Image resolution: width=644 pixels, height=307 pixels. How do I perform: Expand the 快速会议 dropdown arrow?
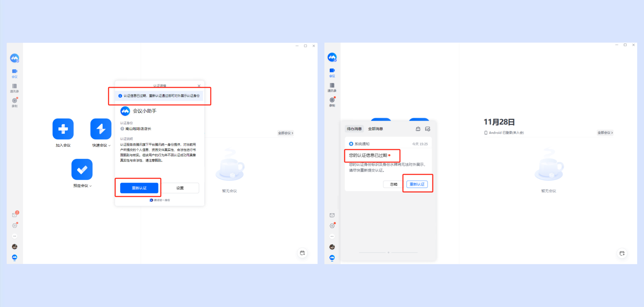(110, 145)
